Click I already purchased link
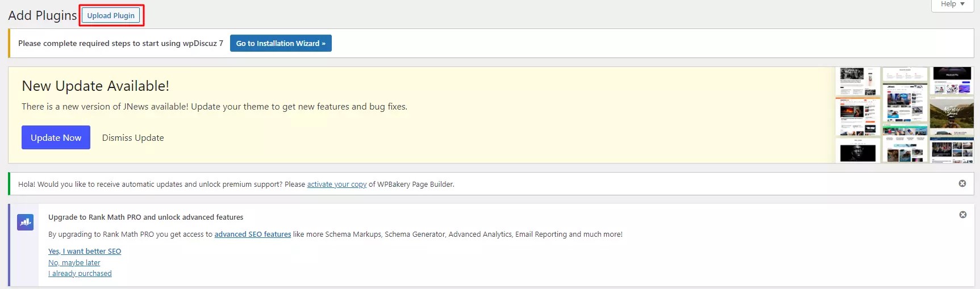Viewport: 980px width, 289px height. [80, 273]
